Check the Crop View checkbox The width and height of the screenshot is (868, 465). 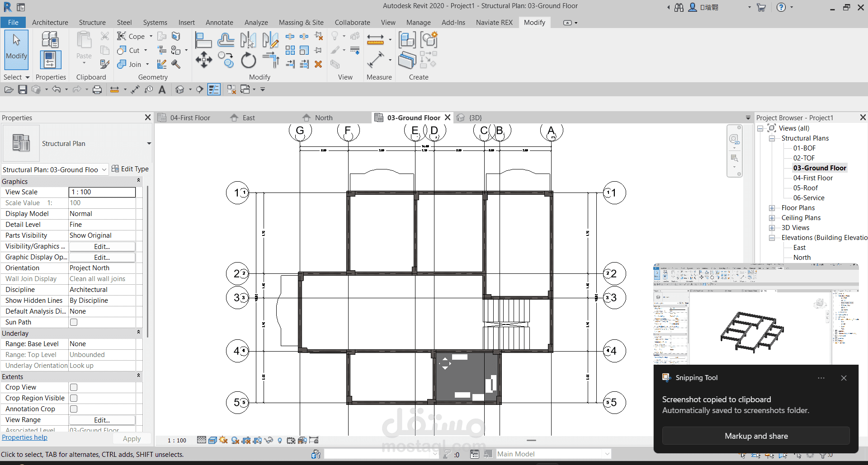pyautogui.click(x=74, y=387)
